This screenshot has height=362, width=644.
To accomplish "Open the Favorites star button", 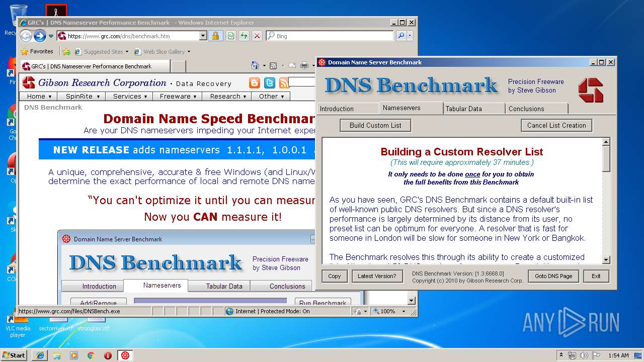I will click(37, 51).
